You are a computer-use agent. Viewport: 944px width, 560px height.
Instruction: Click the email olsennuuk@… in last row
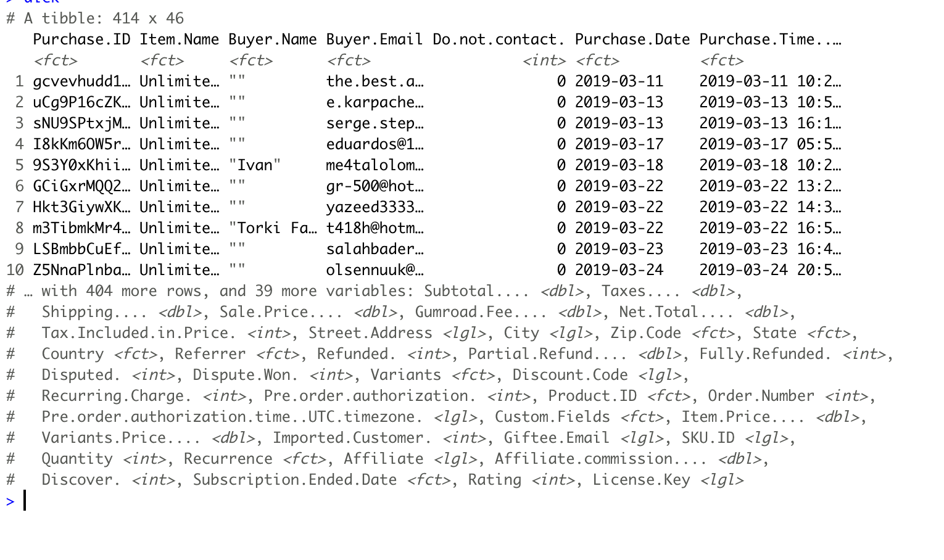click(375, 270)
